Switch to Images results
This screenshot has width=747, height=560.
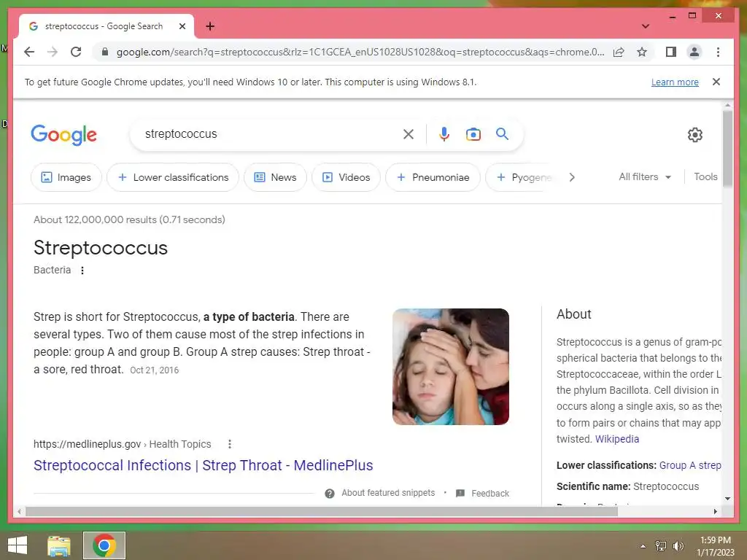(66, 177)
